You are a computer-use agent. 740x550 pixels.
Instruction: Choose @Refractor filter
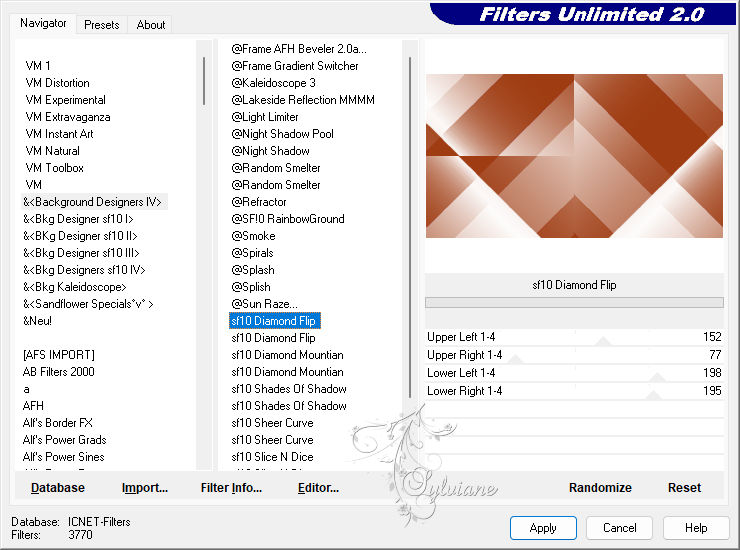pyautogui.click(x=259, y=202)
